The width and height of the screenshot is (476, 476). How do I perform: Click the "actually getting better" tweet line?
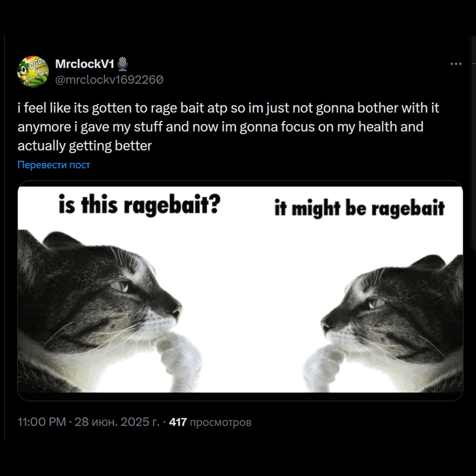[x=85, y=146]
